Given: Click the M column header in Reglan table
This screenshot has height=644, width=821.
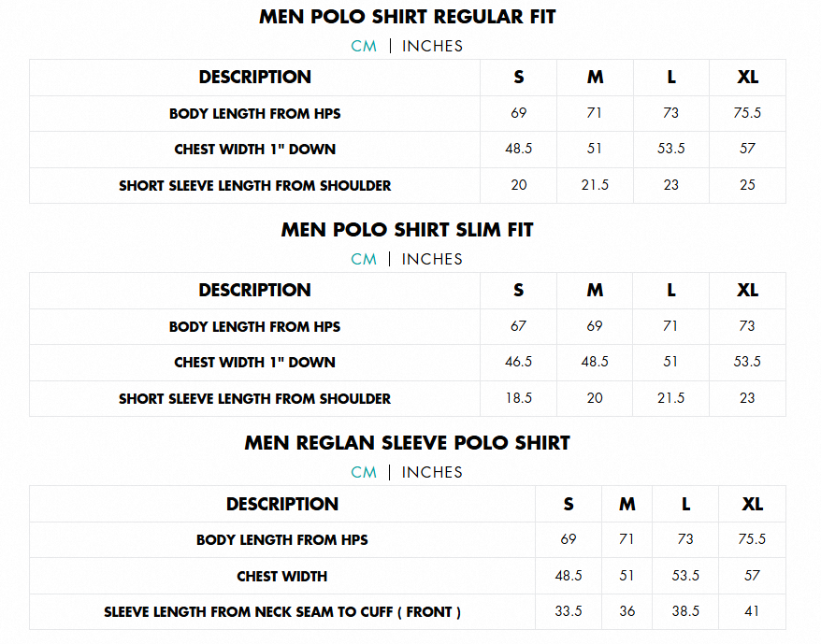Looking at the screenshot, I should 627,505.
